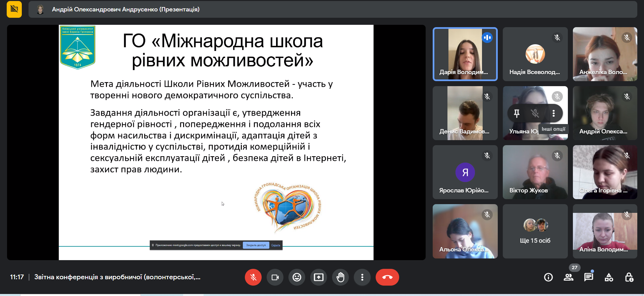Unmute your microphone with the red button
This screenshot has width=644, height=296.
[x=253, y=277]
